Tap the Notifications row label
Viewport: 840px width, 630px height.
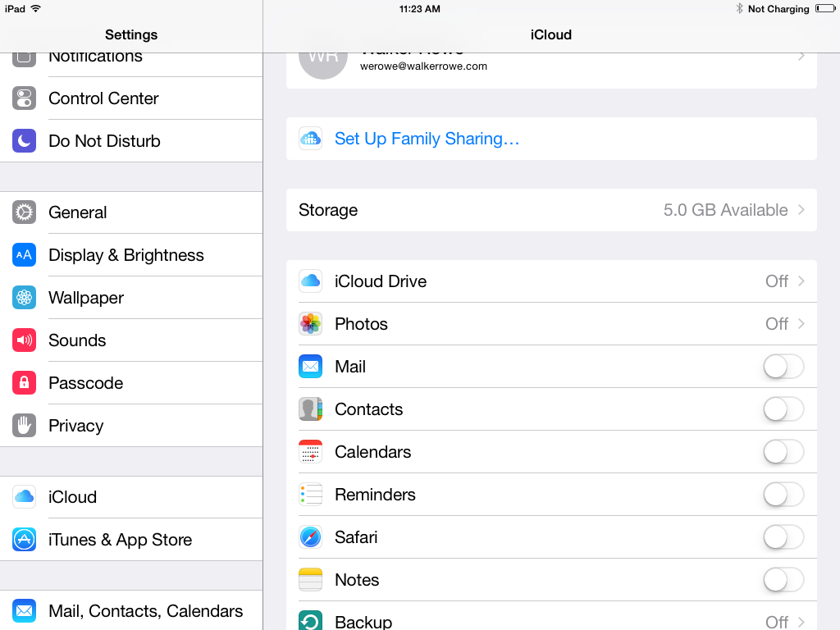(95, 58)
